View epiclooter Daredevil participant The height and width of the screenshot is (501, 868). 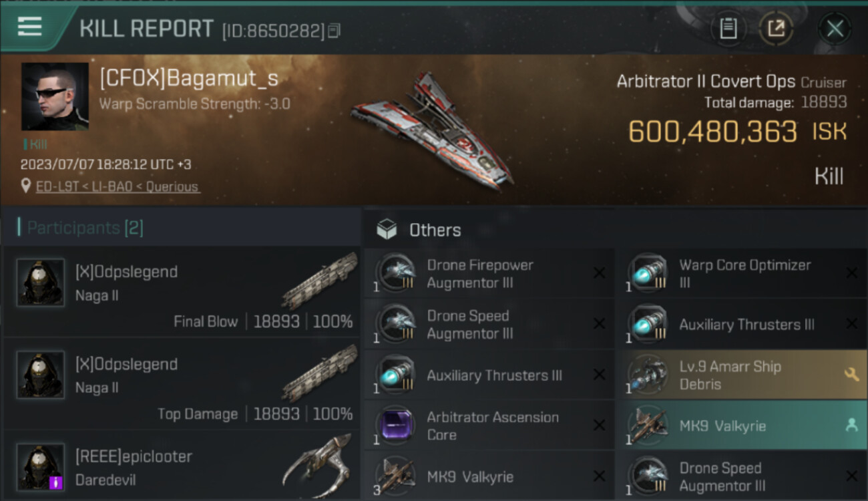click(182, 466)
